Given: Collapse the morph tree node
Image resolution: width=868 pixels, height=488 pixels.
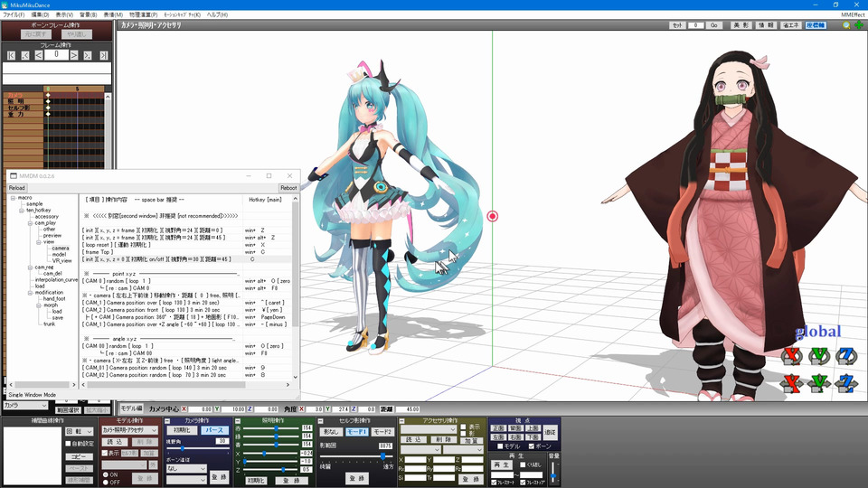Looking at the screenshot, I should point(39,305).
